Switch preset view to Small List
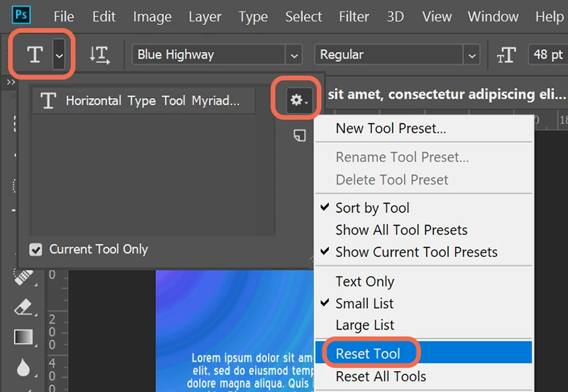The image size is (568, 392). pos(424,304)
